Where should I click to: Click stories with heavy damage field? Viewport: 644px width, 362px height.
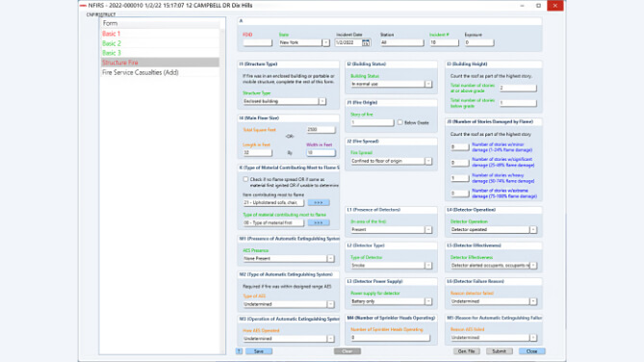(459, 178)
